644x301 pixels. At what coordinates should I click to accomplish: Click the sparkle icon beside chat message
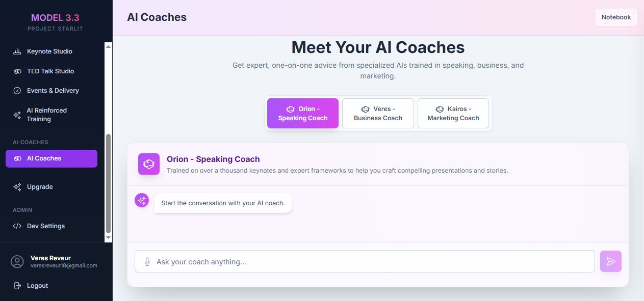coord(142,200)
